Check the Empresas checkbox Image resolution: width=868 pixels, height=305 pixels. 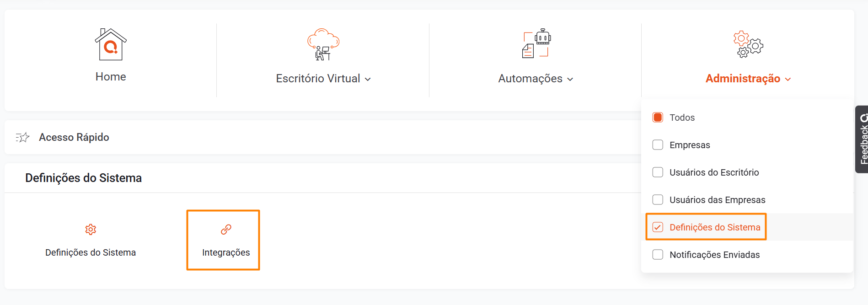[658, 145]
